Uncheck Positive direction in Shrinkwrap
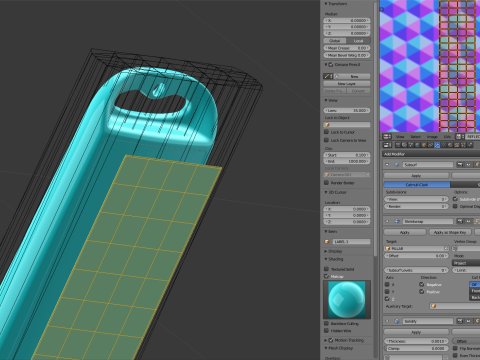Image resolution: width=480 pixels, height=360 pixels. click(422, 292)
